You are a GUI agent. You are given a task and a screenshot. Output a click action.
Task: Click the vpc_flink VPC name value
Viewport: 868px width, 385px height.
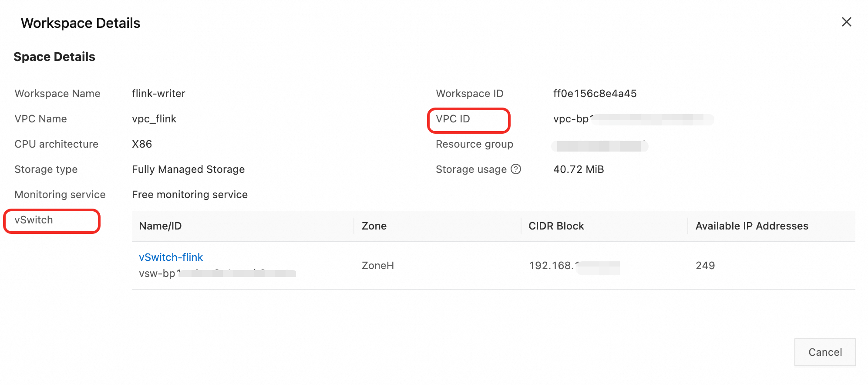[x=154, y=119]
